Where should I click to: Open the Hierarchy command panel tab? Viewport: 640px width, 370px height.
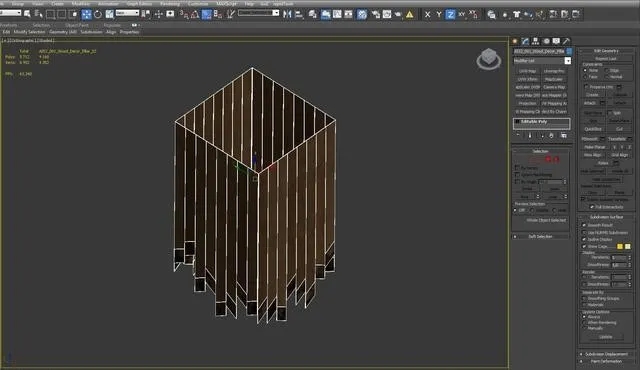pyautogui.click(x=536, y=41)
